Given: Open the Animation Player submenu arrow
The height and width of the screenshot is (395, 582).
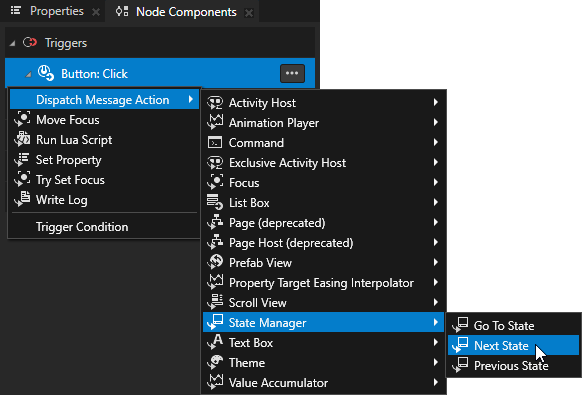Looking at the screenshot, I should pyautogui.click(x=436, y=122).
